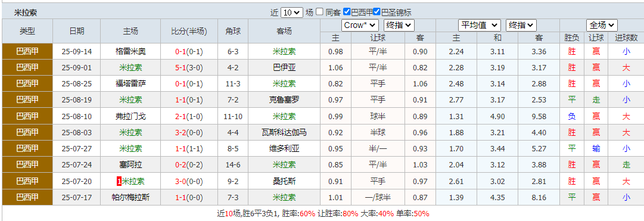
Task: Click the handicap 一/球半
Action: [x=378, y=197]
